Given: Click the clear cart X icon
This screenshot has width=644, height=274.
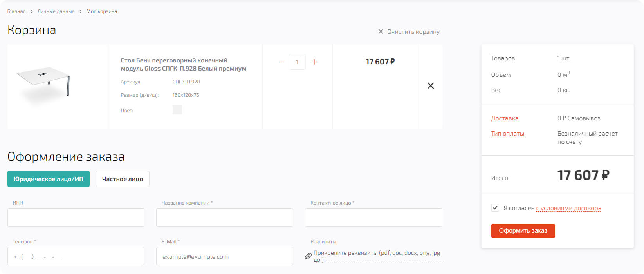Looking at the screenshot, I should tap(381, 31).
